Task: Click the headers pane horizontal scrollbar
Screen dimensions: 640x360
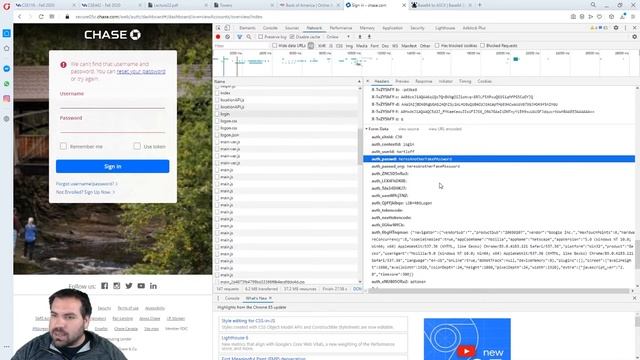Action: (498, 291)
